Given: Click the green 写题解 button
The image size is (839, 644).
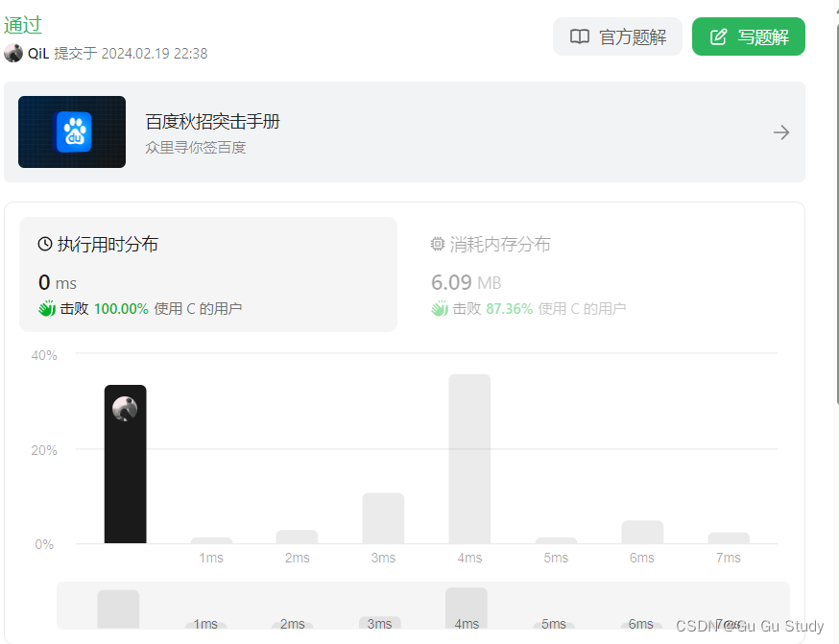Looking at the screenshot, I should 748,36.
